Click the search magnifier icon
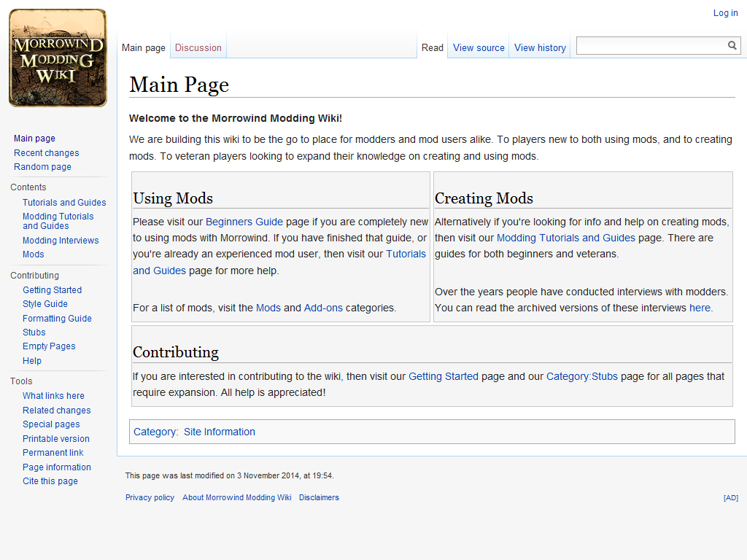The image size is (747, 560). [x=732, y=46]
